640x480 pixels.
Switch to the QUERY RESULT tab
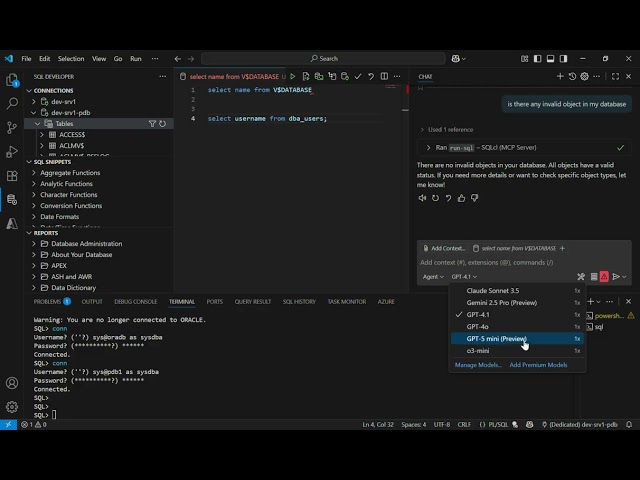click(253, 302)
